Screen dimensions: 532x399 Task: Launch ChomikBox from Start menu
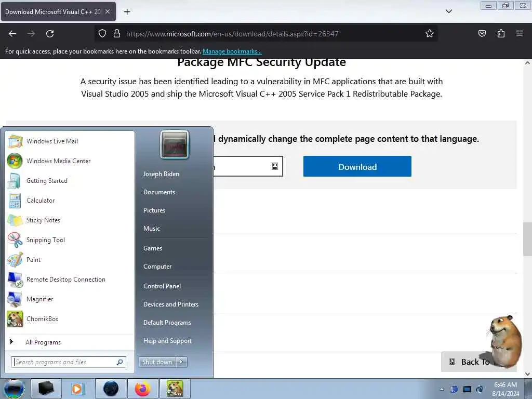coord(70,319)
